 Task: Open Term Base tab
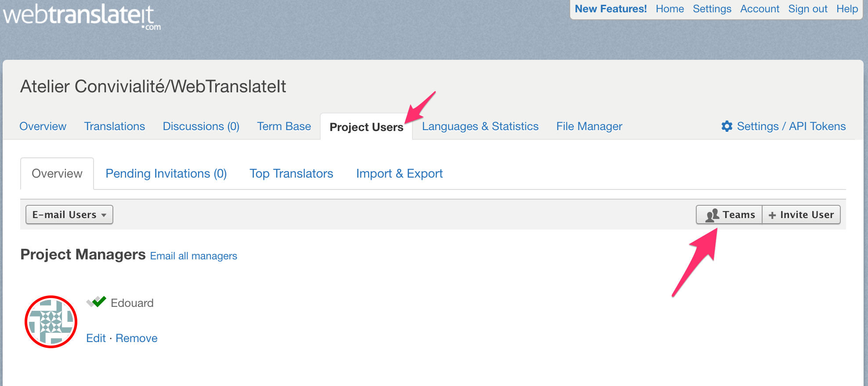284,126
